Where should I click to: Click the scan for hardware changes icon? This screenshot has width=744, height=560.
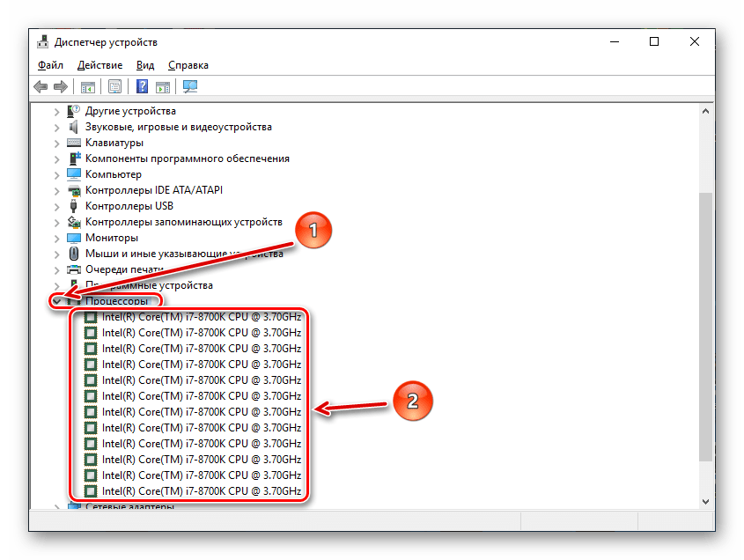[x=189, y=87]
